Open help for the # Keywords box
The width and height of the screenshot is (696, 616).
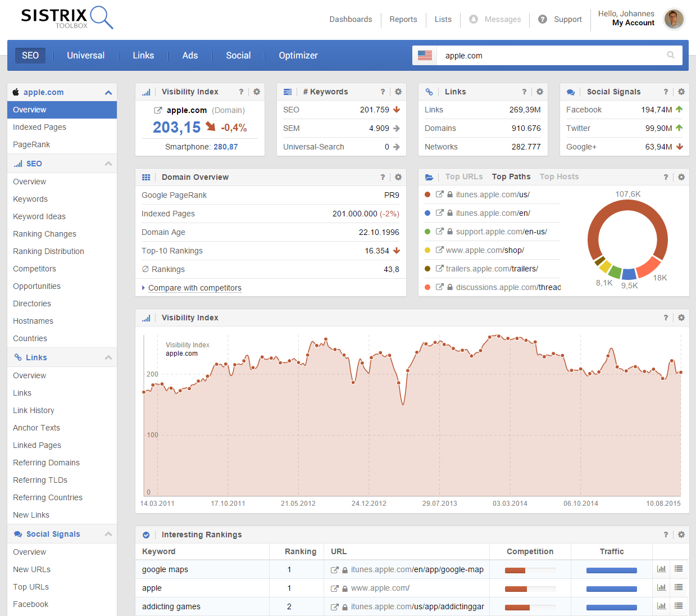tap(383, 92)
